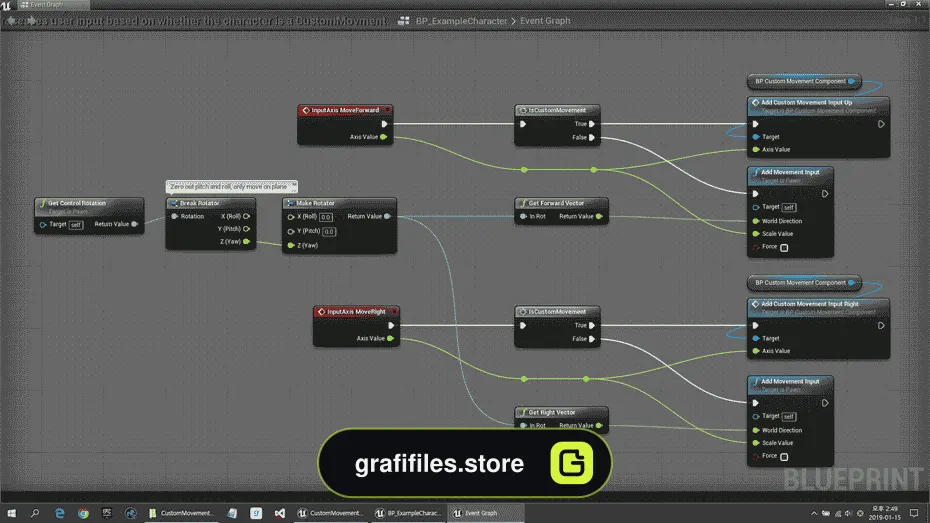Click Scale Value pin on upper Add Movement Input

tap(756, 234)
